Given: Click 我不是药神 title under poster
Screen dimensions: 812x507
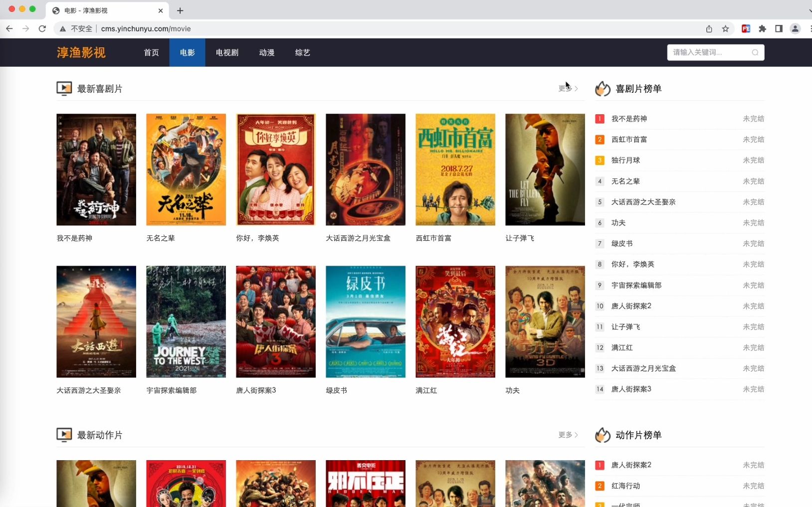Looking at the screenshot, I should pos(74,238).
